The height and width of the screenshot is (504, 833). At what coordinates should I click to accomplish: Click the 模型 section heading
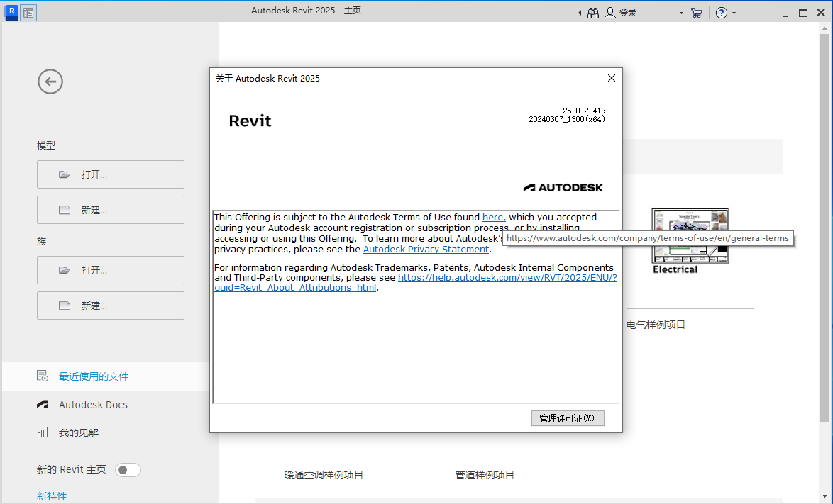click(x=46, y=145)
